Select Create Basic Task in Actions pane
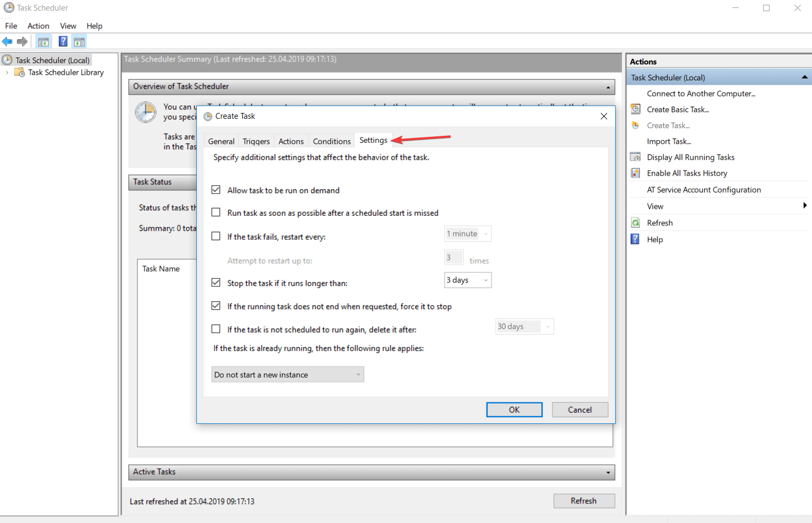 pyautogui.click(x=678, y=109)
